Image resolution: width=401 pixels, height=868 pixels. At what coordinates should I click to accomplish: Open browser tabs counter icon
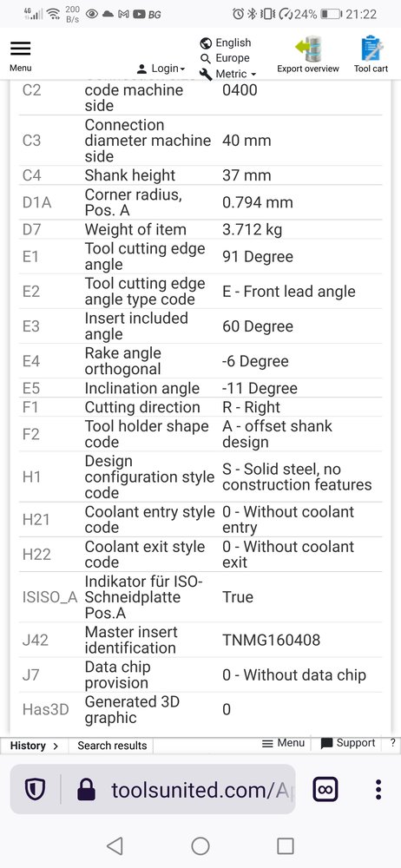click(x=325, y=789)
